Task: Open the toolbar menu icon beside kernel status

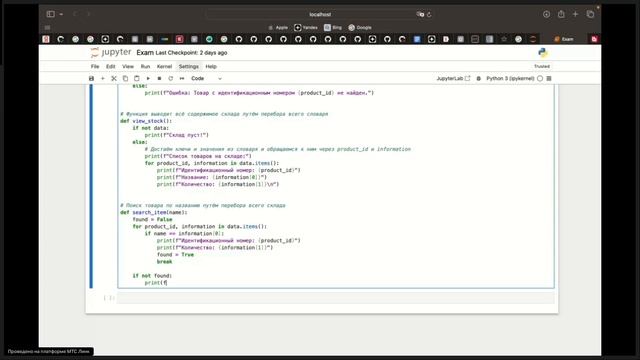Action: click(x=549, y=78)
